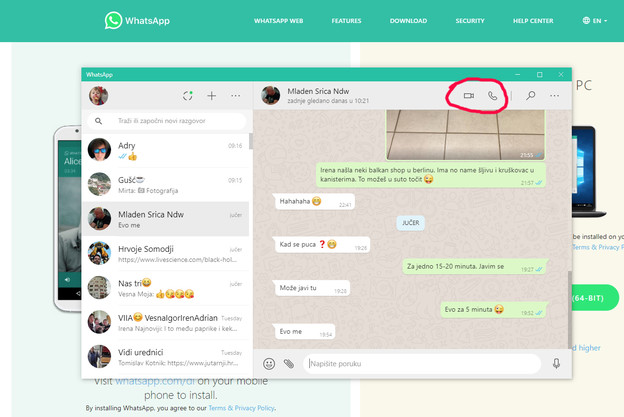Open search in the current conversation
The image size is (624, 417).
click(x=530, y=95)
